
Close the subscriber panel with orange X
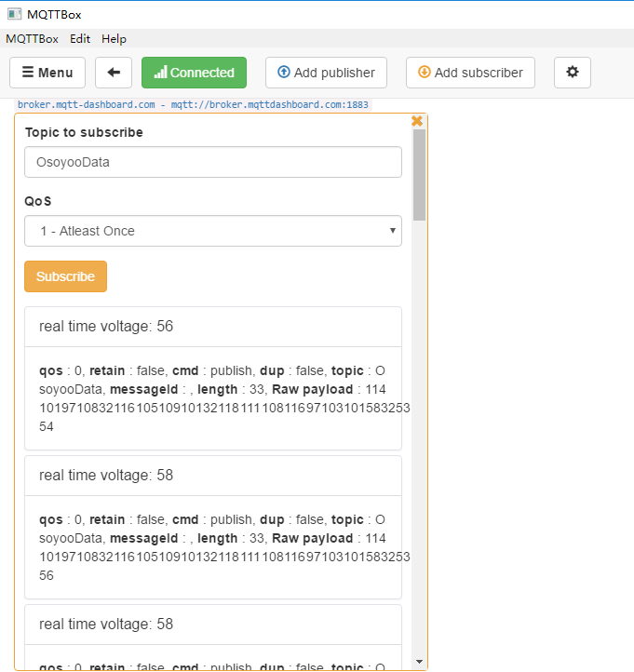point(417,121)
